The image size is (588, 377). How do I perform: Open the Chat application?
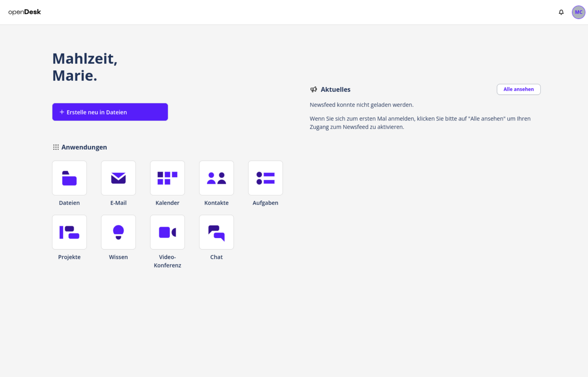[216, 232]
